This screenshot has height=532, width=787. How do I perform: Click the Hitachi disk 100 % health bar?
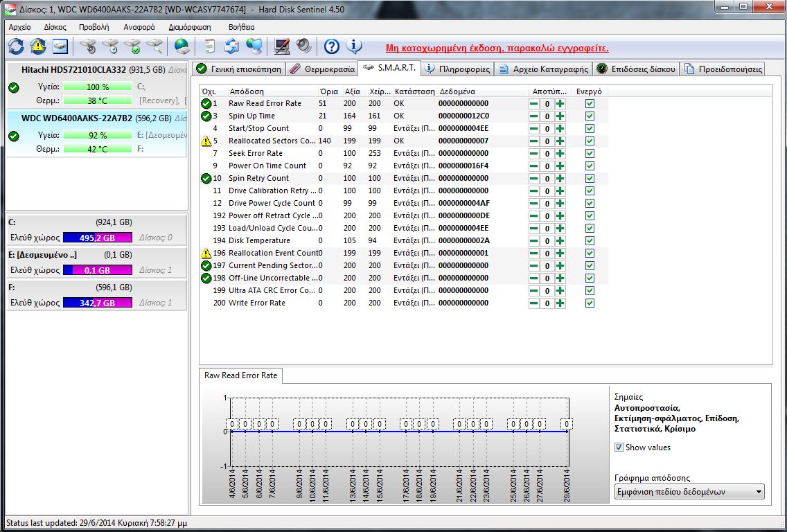[x=98, y=87]
